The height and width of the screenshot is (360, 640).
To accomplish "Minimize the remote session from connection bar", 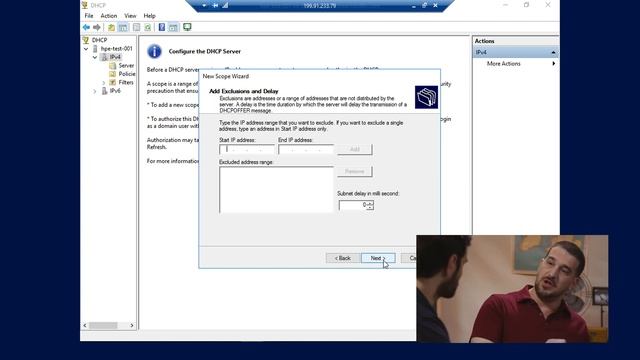I will [413, 6].
